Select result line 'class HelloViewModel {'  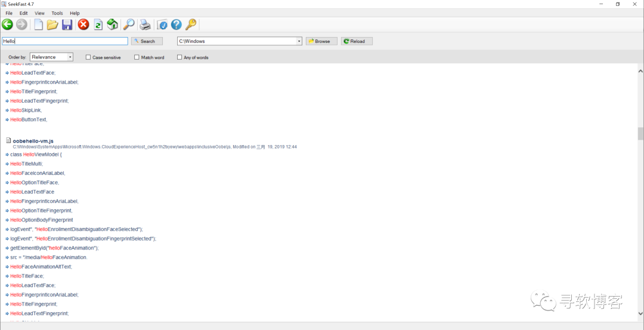(36, 155)
